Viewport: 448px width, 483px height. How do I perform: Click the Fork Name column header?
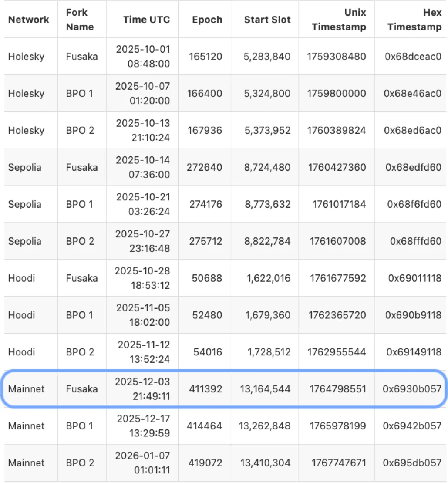pos(80,20)
